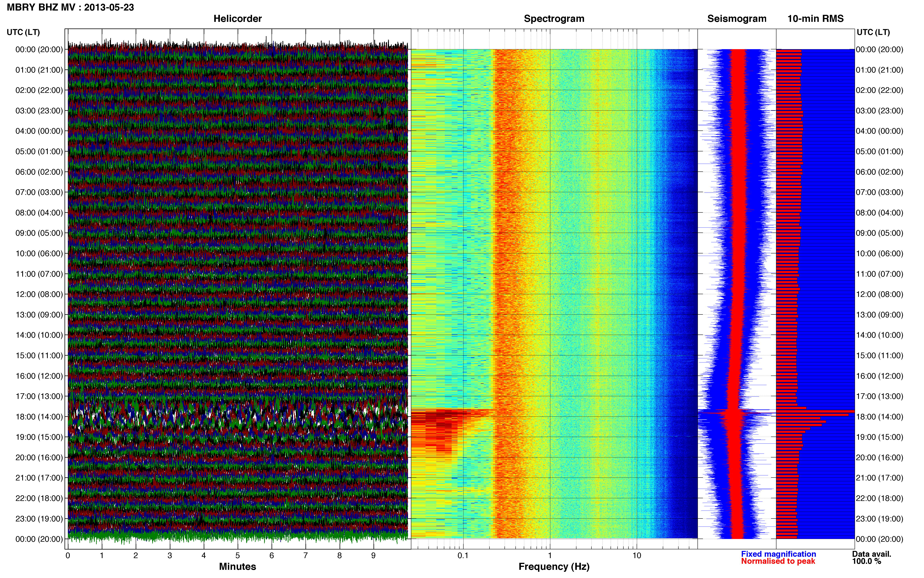Click the left '10:00 (06:00)' time label
The width and height of the screenshot is (924, 578).
tap(39, 253)
